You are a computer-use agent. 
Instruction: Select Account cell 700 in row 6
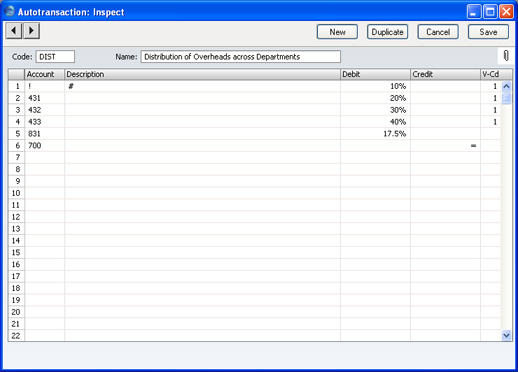44,146
